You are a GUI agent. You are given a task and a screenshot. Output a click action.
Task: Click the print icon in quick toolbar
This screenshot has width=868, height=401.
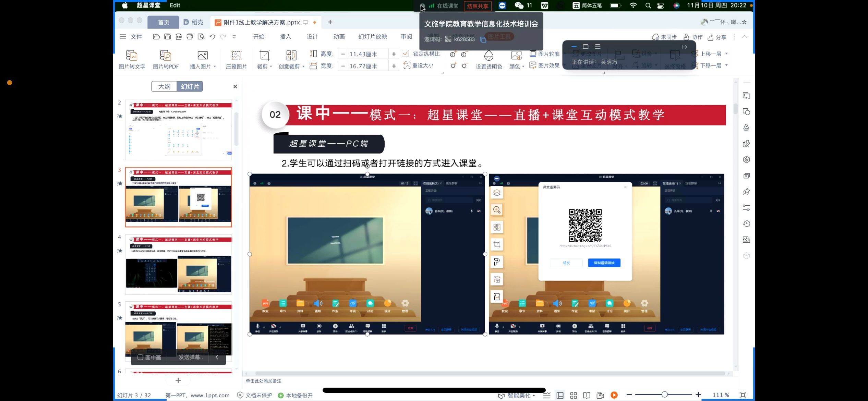[190, 37]
